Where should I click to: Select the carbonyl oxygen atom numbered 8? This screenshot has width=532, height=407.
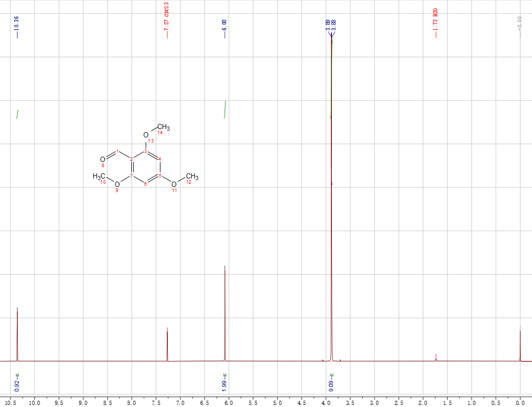(x=103, y=159)
